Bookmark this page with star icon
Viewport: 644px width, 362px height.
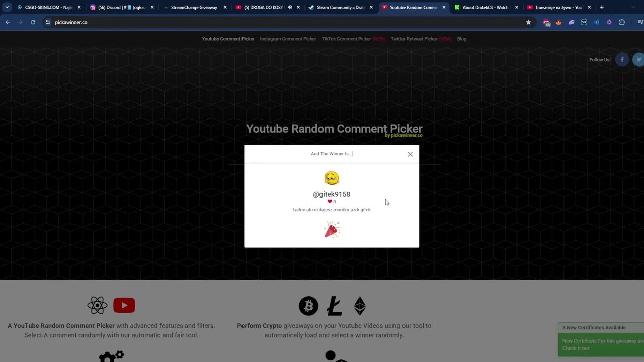pyautogui.click(x=528, y=22)
